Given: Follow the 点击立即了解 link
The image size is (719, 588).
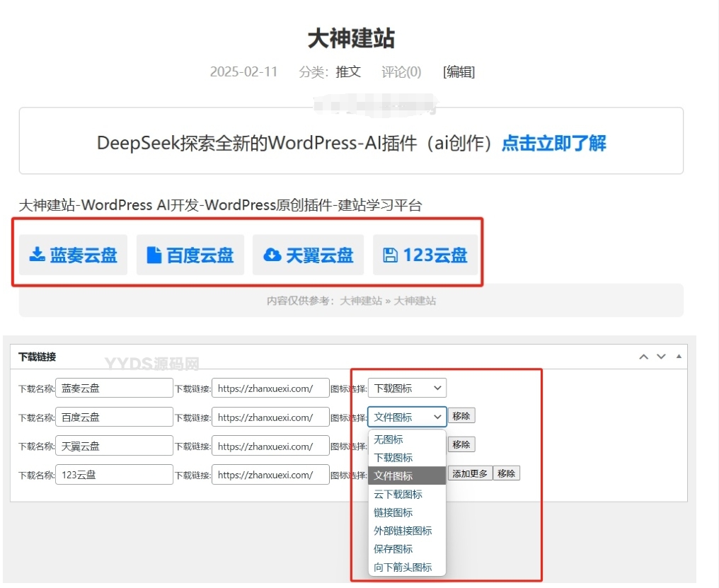Looking at the screenshot, I should (x=554, y=143).
